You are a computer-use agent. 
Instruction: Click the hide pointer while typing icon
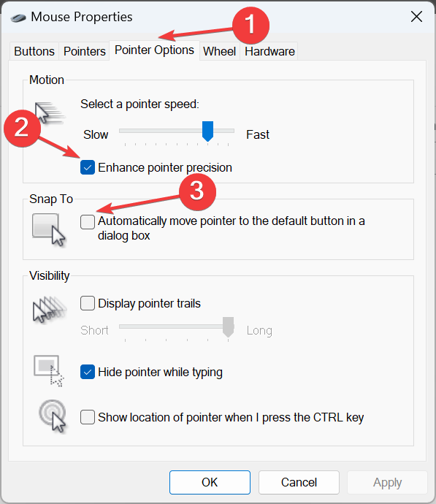pos(49,370)
